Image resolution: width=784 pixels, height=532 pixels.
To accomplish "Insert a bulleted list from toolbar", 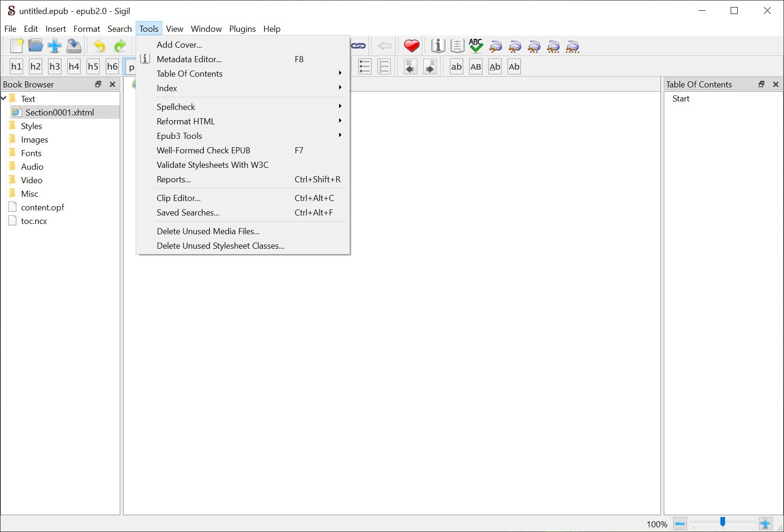I will tap(364, 67).
